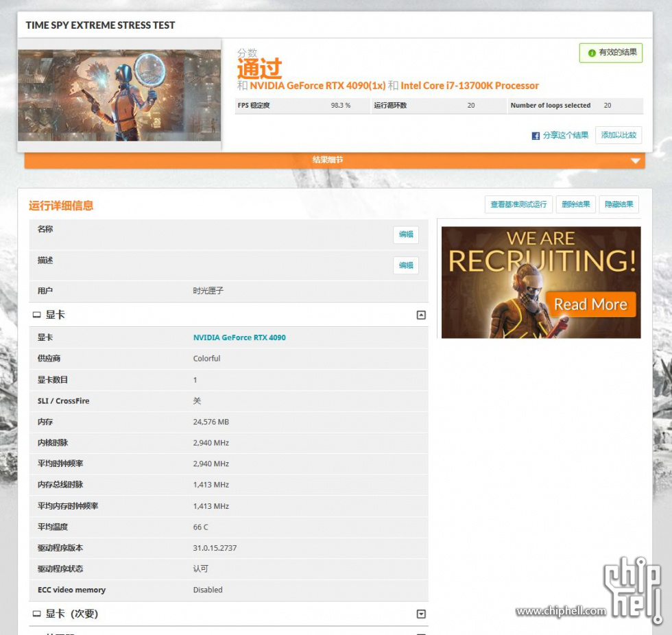Click the SLI / CrossFire value 关
Image resolution: width=672 pixels, height=635 pixels.
pyautogui.click(x=197, y=401)
